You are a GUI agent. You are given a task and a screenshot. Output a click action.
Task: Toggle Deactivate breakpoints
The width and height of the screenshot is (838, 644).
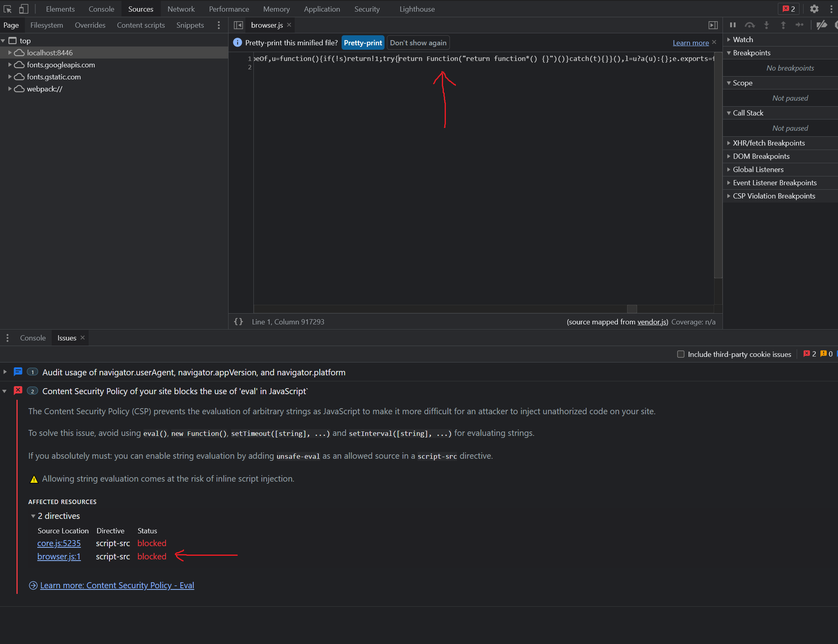822,25
